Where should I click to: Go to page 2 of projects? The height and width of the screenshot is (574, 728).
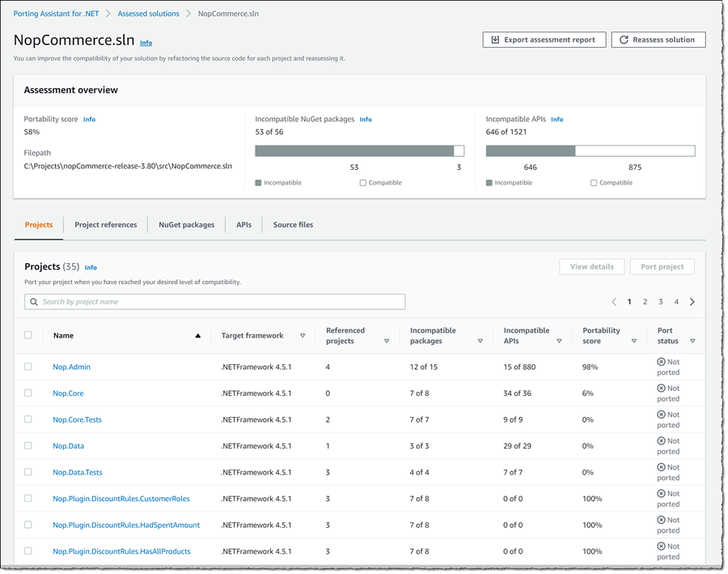(x=645, y=302)
